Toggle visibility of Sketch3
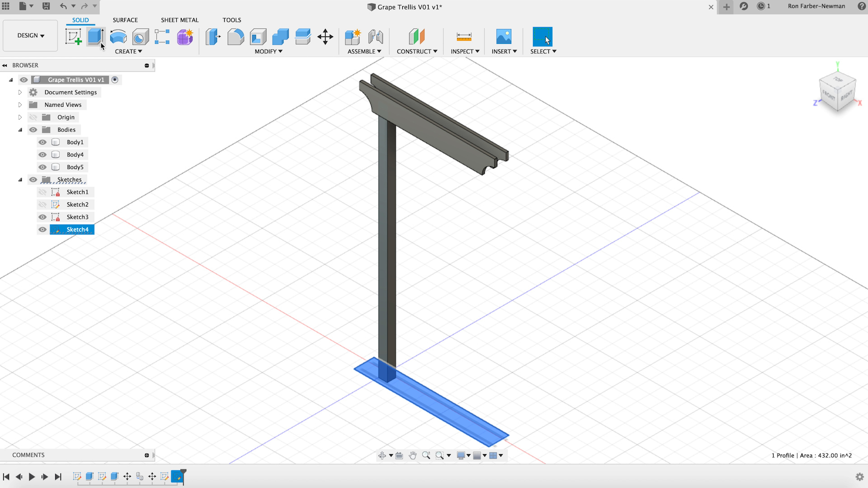The width and height of the screenshot is (868, 488). point(42,216)
